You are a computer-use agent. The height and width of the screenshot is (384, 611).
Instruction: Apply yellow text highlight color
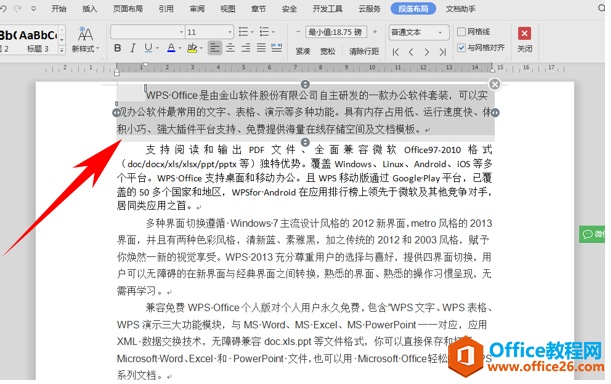pos(192,48)
